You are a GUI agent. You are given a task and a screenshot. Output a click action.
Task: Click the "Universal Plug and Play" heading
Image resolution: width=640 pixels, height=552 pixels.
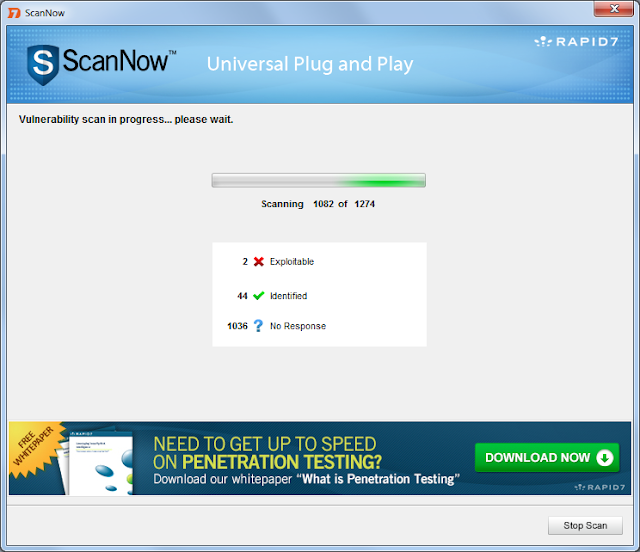point(310,64)
